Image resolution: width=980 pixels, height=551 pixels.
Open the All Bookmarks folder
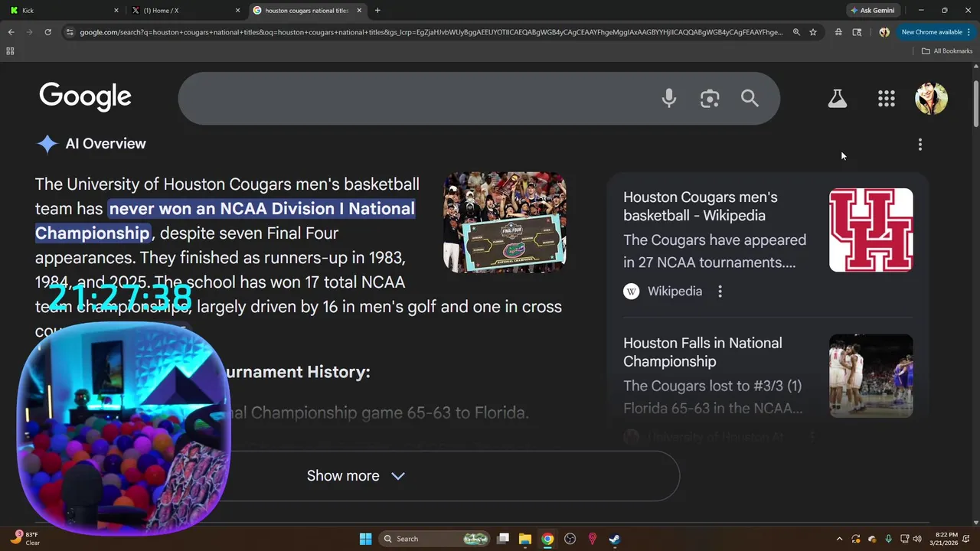tap(946, 51)
